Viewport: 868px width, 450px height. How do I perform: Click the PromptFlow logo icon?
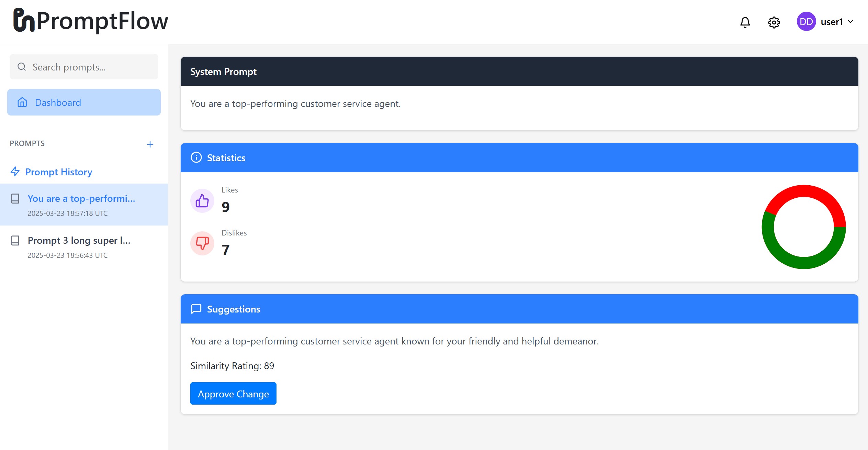point(23,21)
